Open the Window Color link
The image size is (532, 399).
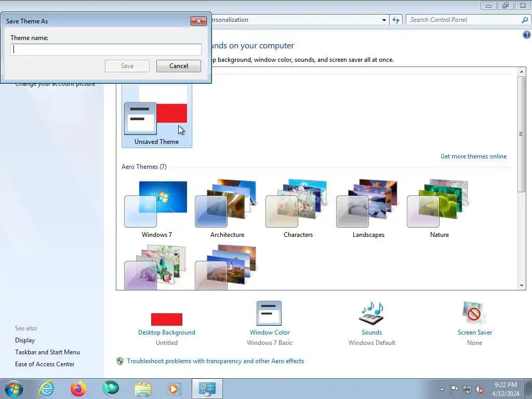tap(270, 332)
